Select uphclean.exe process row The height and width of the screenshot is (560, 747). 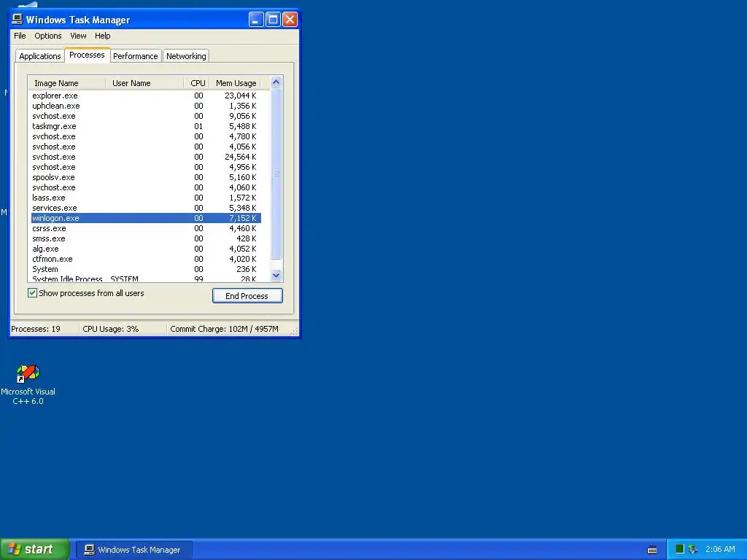[146, 106]
